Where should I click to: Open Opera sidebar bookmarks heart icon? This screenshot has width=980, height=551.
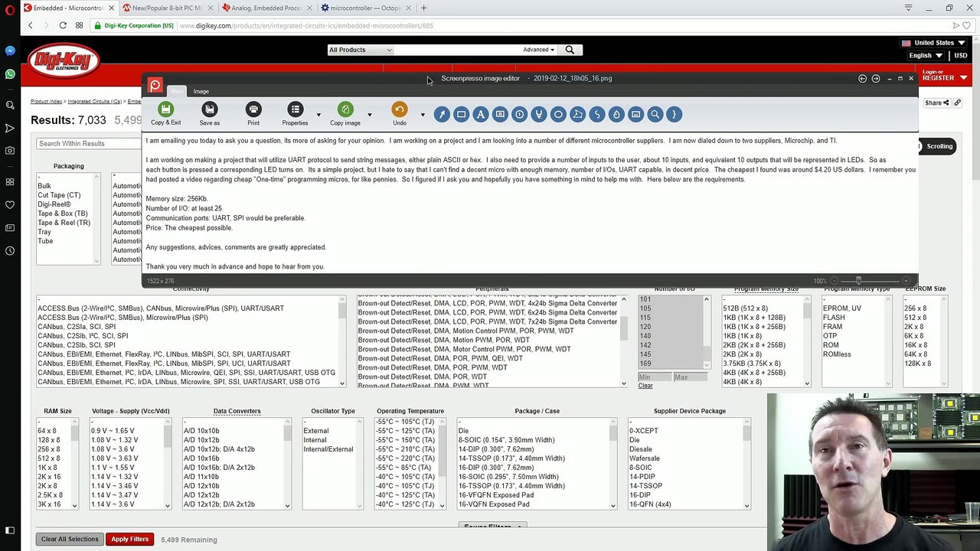point(10,205)
